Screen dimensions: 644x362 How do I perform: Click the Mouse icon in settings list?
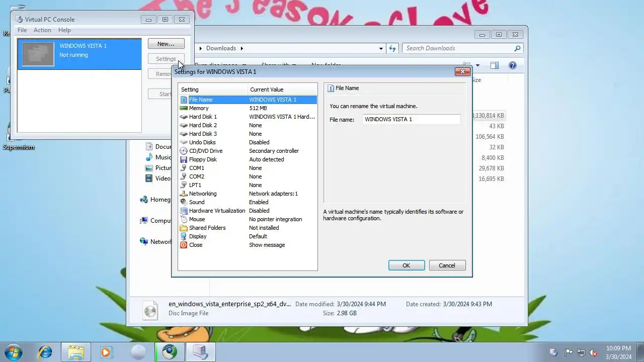coord(184,219)
